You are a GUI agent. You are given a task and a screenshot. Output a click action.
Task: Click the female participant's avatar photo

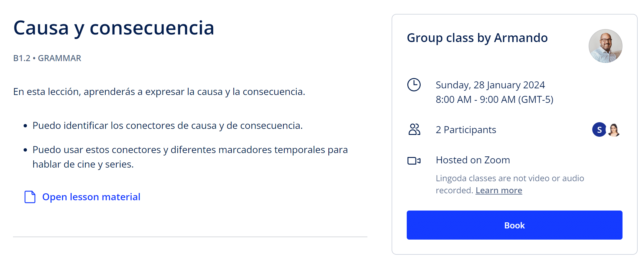click(614, 130)
